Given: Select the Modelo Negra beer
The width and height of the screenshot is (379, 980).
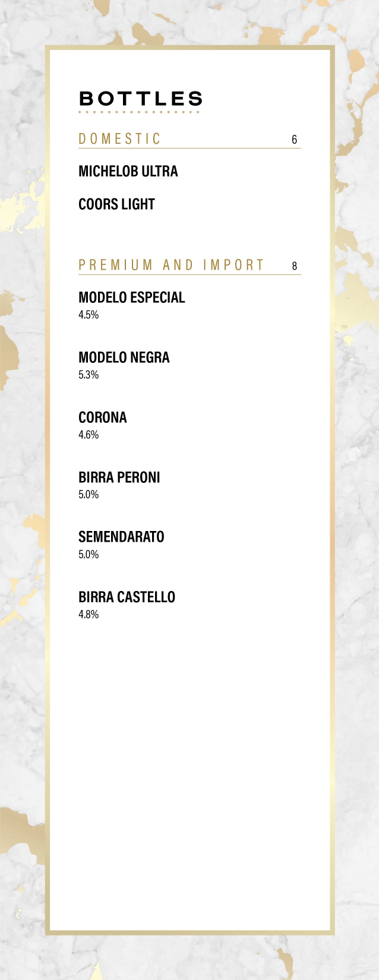Looking at the screenshot, I should click(124, 358).
